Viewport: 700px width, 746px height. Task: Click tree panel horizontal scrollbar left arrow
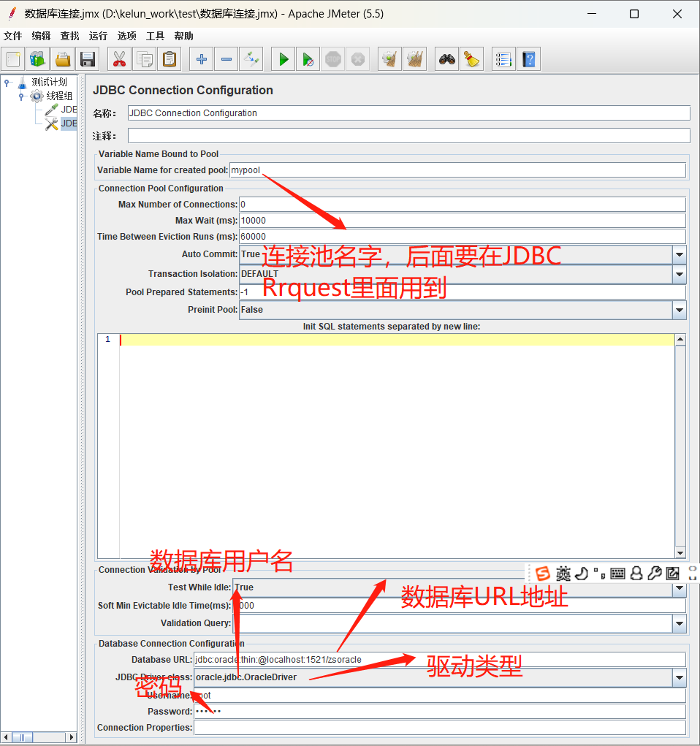tap(6, 737)
